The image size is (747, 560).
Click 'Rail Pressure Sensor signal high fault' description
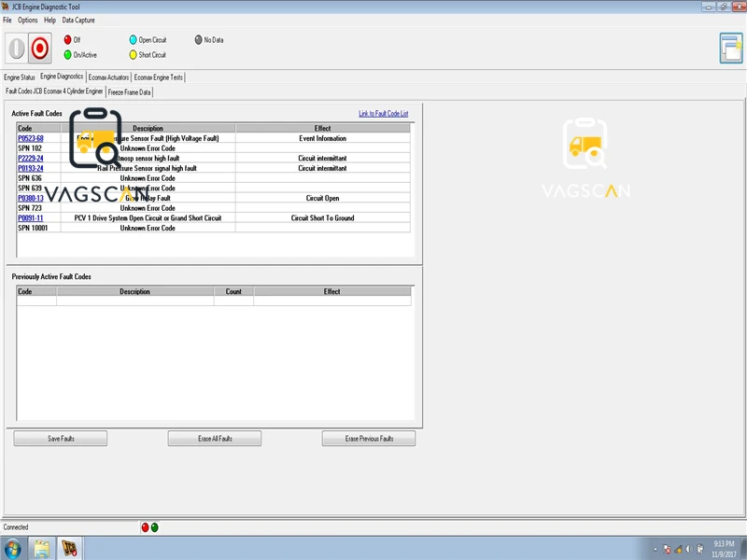tap(147, 168)
